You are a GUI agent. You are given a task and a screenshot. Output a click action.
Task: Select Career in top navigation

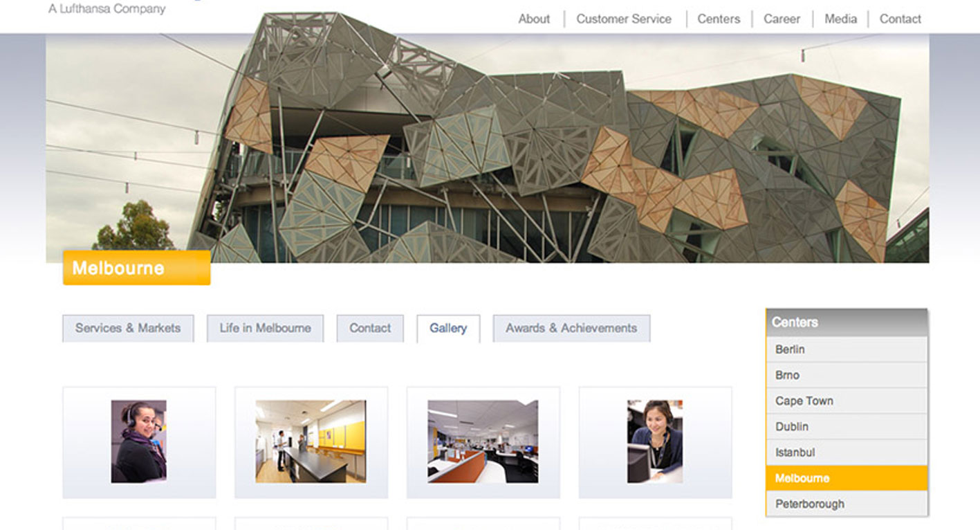coord(782,19)
